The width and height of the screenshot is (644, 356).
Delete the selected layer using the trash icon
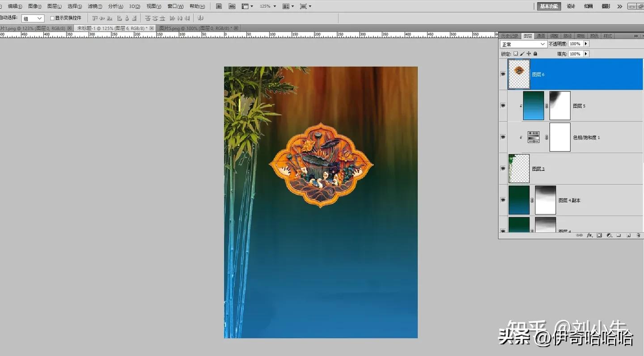(638, 235)
